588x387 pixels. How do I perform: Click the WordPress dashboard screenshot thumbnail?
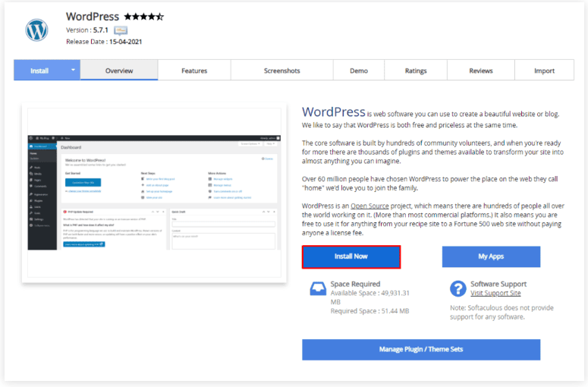[x=154, y=193]
